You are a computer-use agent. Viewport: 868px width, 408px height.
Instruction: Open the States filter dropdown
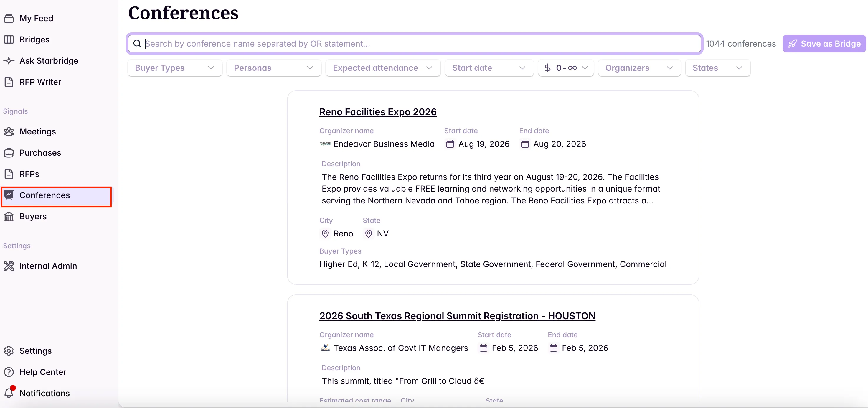(x=717, y=68)
